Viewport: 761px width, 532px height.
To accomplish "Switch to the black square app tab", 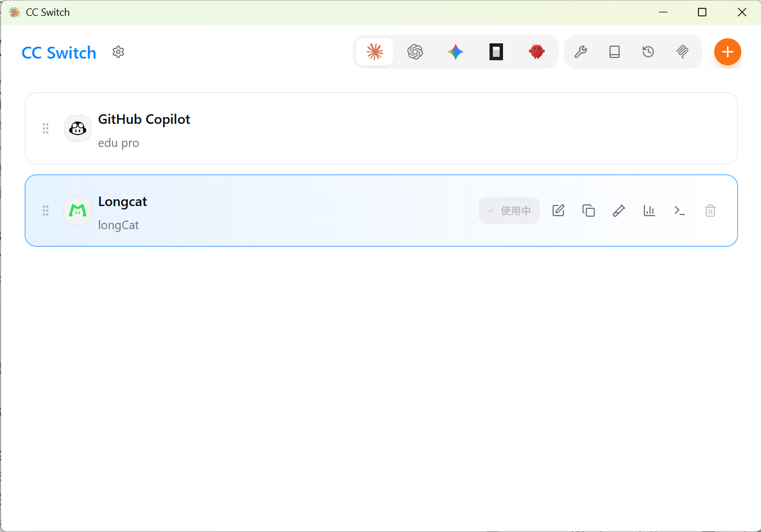I will click(496, 52).
